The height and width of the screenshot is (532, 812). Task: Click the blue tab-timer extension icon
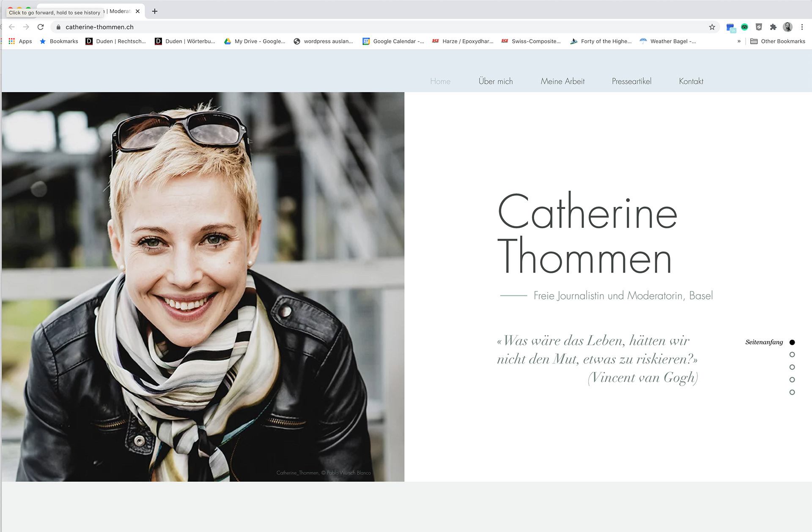[x=731, y=28]
